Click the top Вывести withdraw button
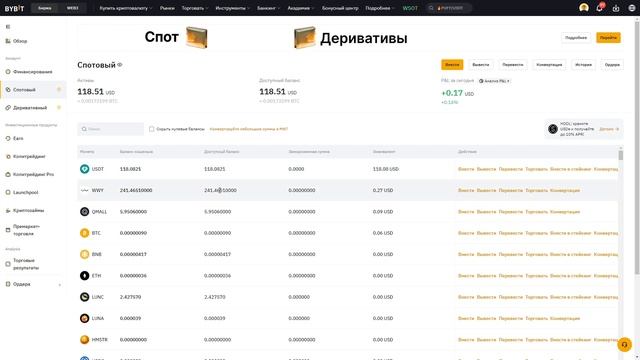Viewport: 640px width, 360px height. click(480, 64)
